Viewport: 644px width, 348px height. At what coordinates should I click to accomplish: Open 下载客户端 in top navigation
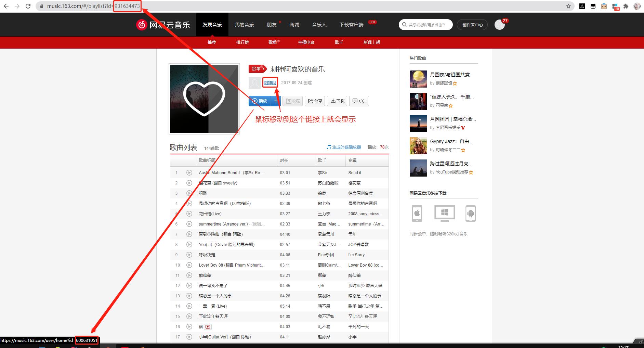click(351, 25)
